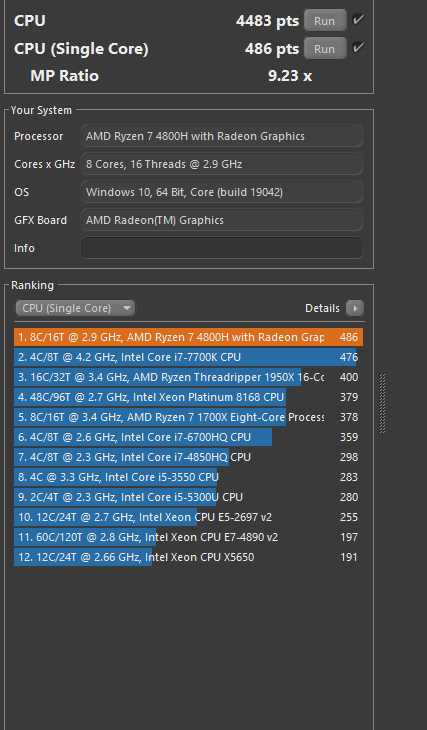Grab the panel resize grip handle

click(382, 403)
